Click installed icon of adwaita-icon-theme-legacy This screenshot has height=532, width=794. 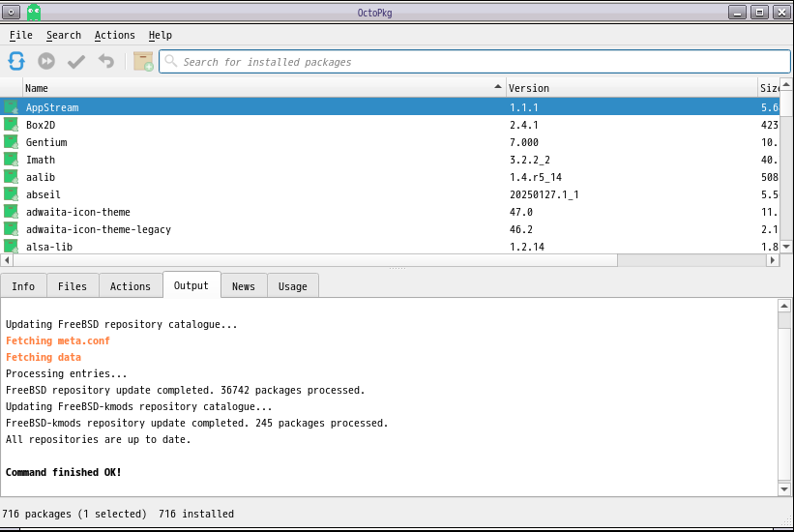pos(12,229)
